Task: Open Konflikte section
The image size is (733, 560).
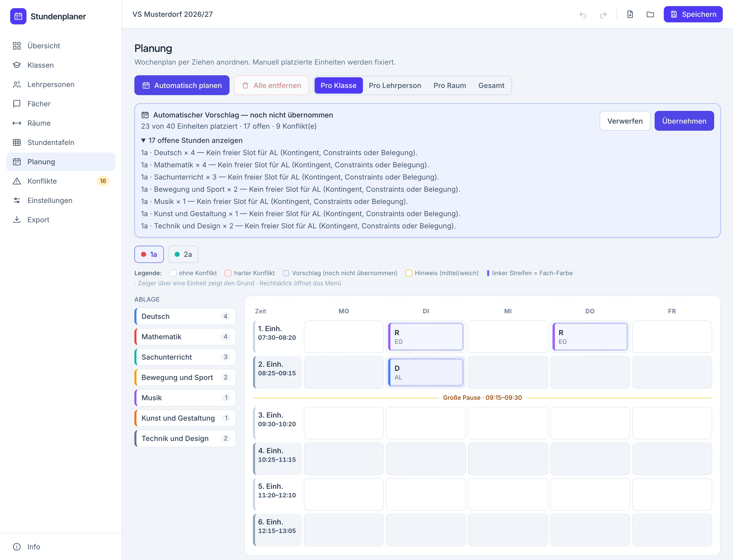Action: [61, 181]
